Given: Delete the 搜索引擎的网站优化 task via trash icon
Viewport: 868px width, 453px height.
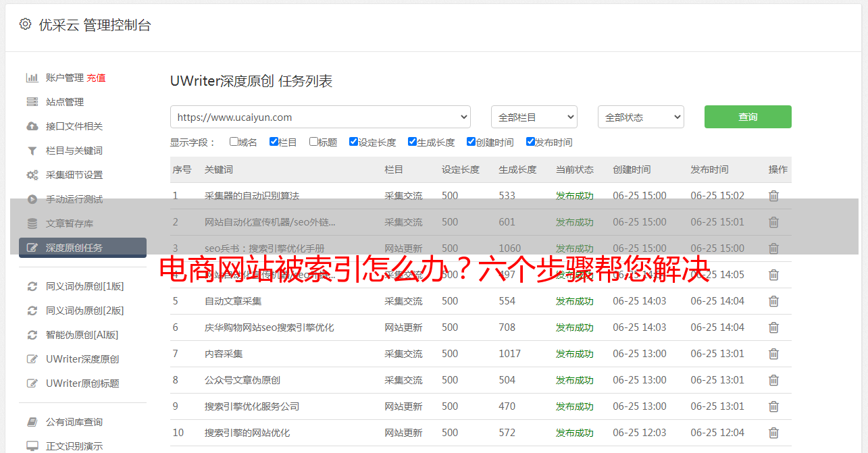Looking at the screenshot, I should tap(773, 433).
